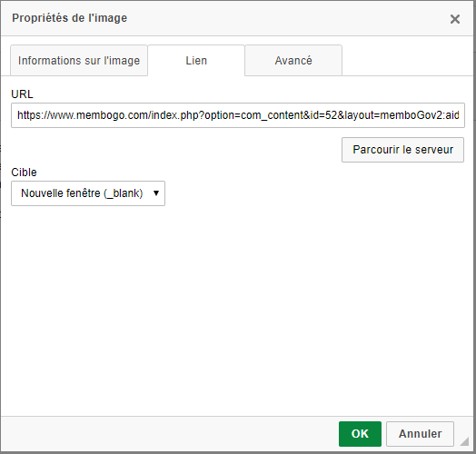
Task: Click Parcourir le serveur button
Action: click(x=402, y=150)
